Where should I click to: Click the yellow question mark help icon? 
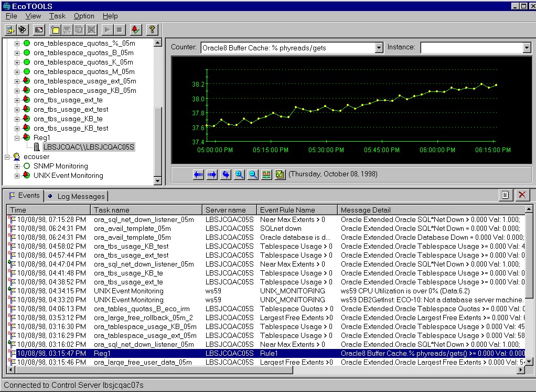(152, 30)
